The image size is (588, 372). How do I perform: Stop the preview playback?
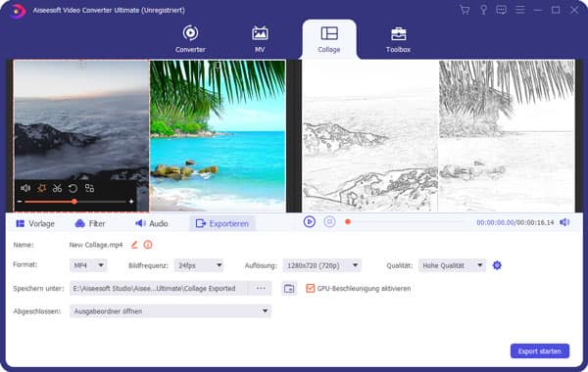point(329,222)
